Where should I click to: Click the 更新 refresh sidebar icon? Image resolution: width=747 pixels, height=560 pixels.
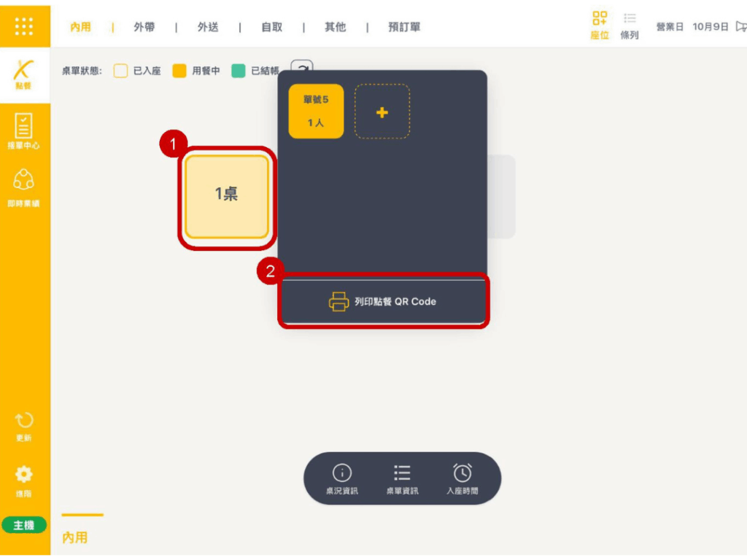pyautogui.click(x=23, y=427)
